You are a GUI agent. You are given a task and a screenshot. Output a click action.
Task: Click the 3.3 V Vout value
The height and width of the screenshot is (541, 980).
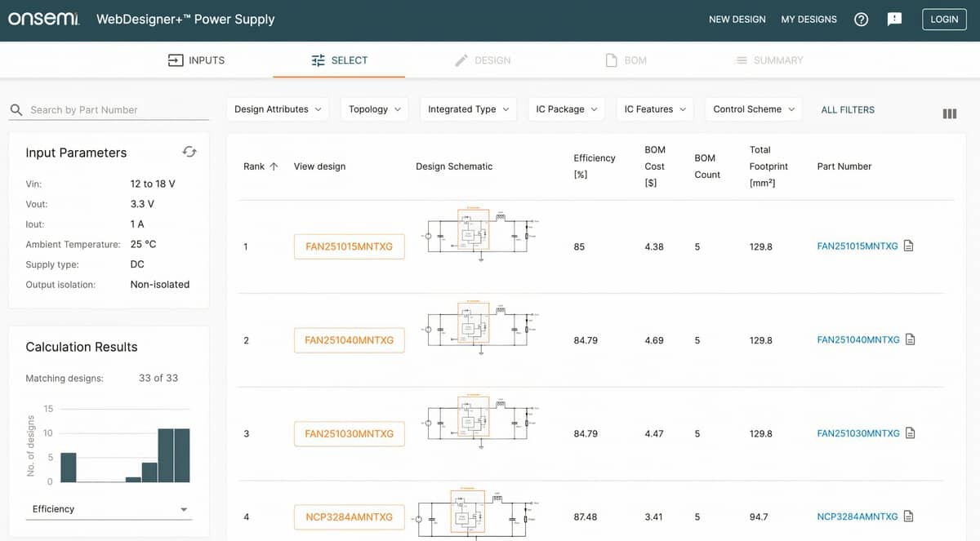click(142, 204)
